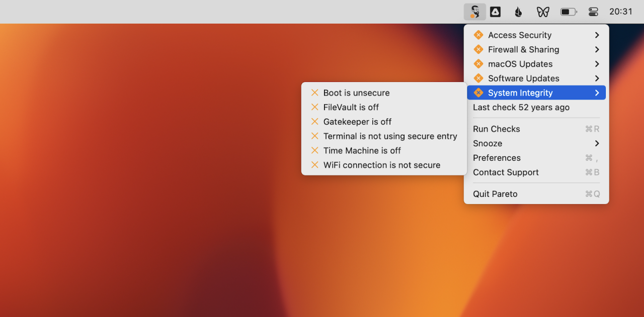Click X mark beside Boot is unsecure
Image resolution: width=644 pixels, height=317 pixels.
coord(315,92)
